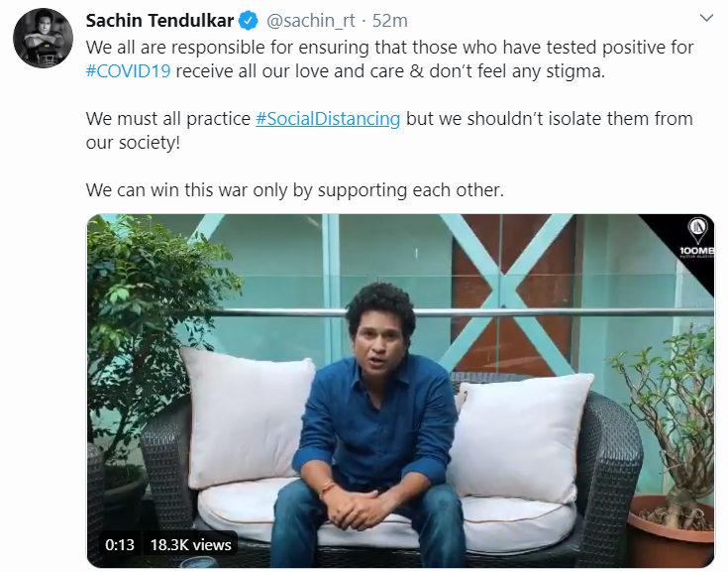Open the #SocialDistancing hashtag link

click(x=328, y=118)
